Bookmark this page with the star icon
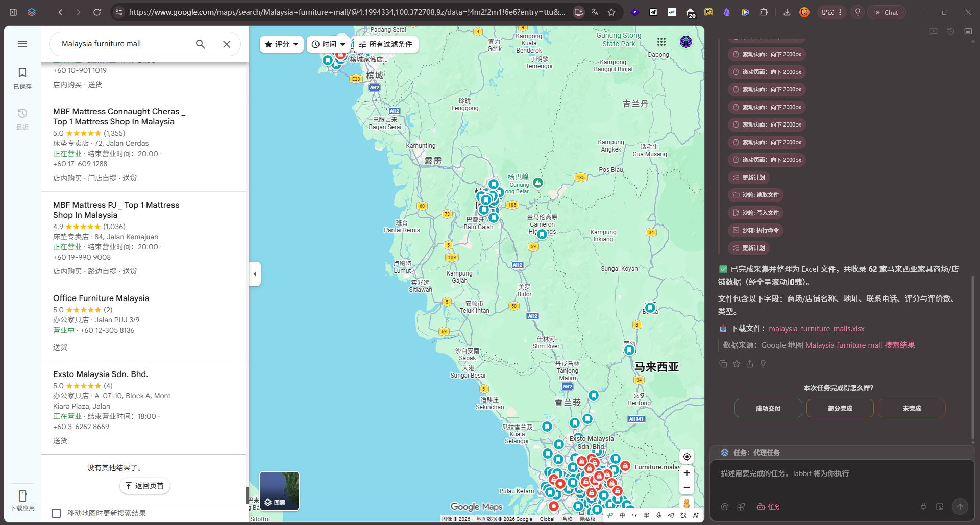Image resolution: width=980 pixels, height=525 pixels. 611,12
